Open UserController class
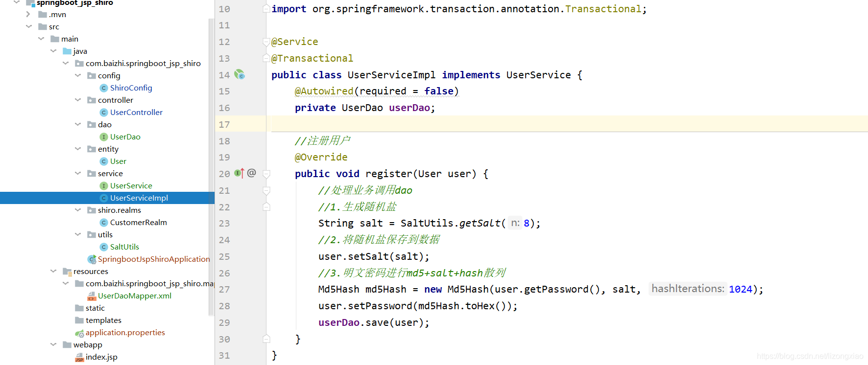Viewport: 868px width, 365px height. (136, 113)
